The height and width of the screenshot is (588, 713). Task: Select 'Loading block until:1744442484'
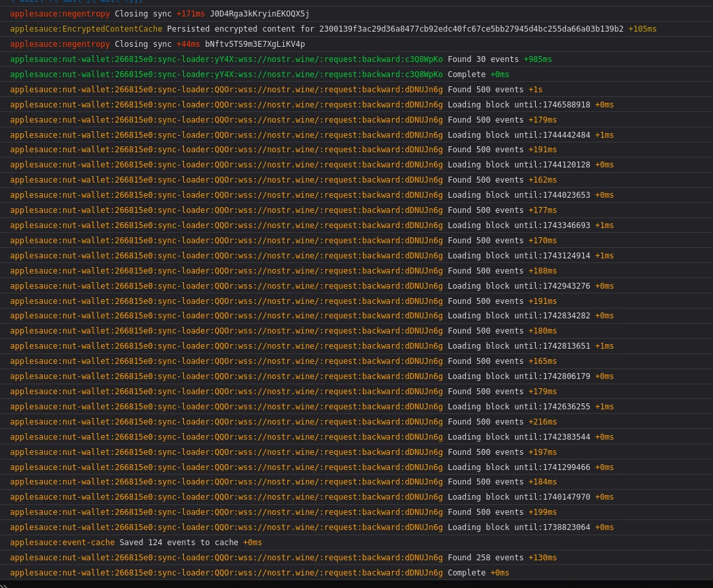tap(519, 135)
